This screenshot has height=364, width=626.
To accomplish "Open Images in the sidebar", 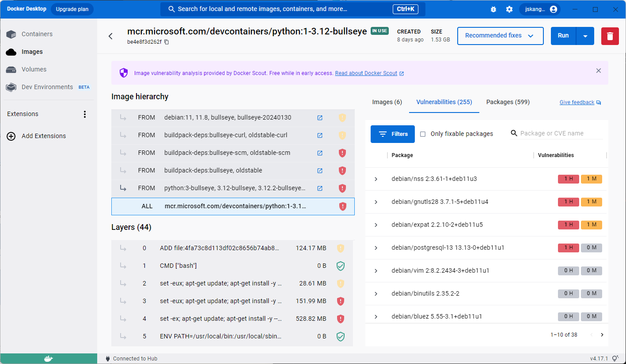I will [x=49, y=52].
